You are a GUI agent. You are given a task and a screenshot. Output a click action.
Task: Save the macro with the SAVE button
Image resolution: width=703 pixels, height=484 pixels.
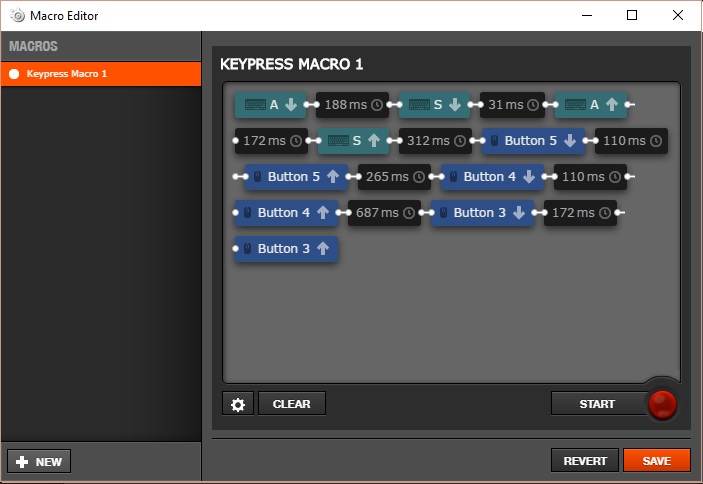pos(657,461)
